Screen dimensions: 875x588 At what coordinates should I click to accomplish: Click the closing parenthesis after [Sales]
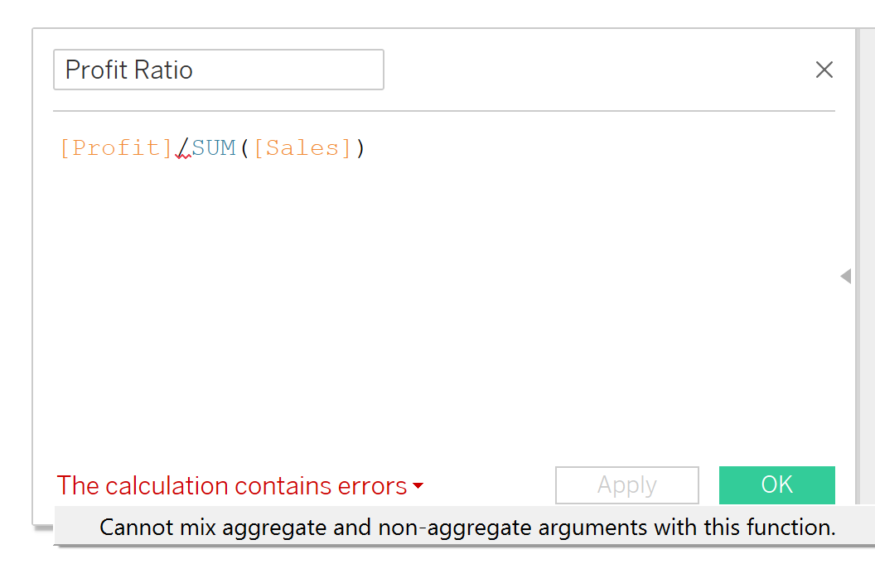tap(361, 147)
